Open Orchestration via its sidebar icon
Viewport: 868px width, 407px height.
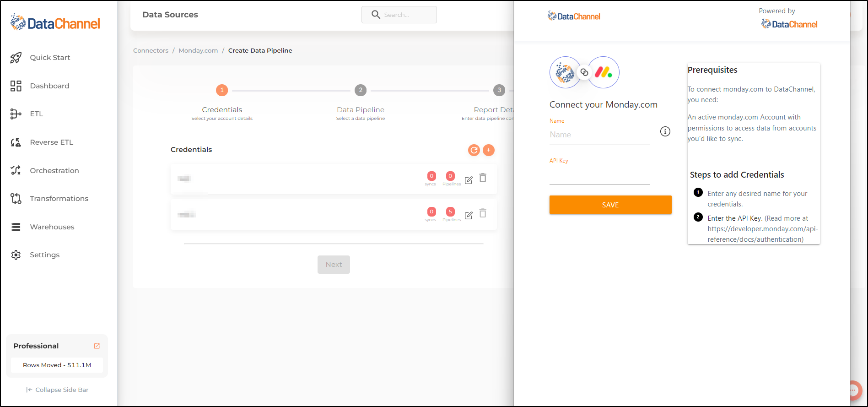[x=16, y=170]
